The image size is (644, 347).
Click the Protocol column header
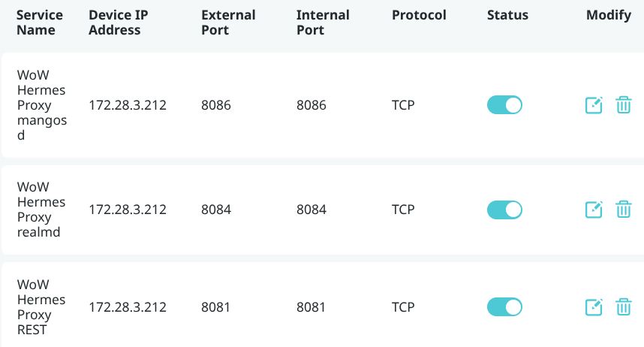pos(419,15)
